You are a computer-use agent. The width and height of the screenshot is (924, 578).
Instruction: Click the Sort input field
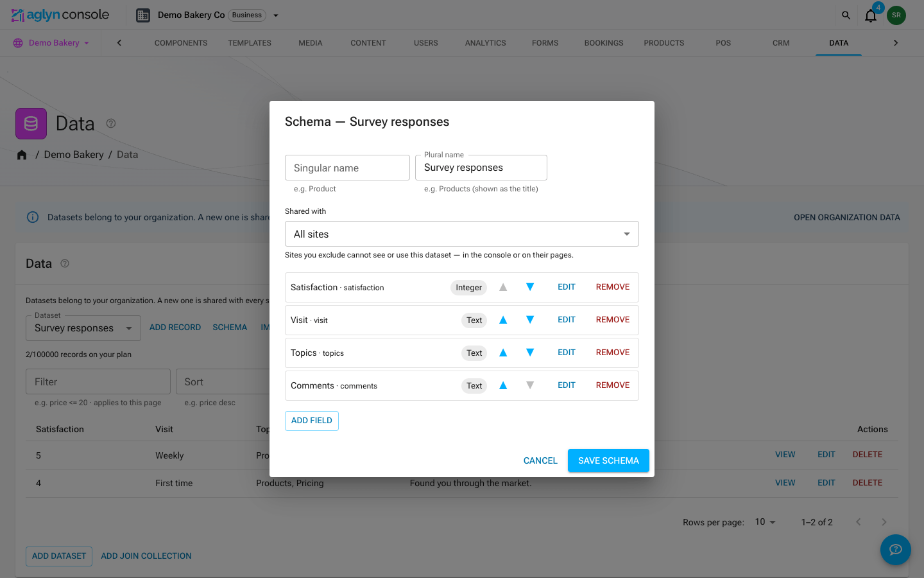(x=223, y=381)
